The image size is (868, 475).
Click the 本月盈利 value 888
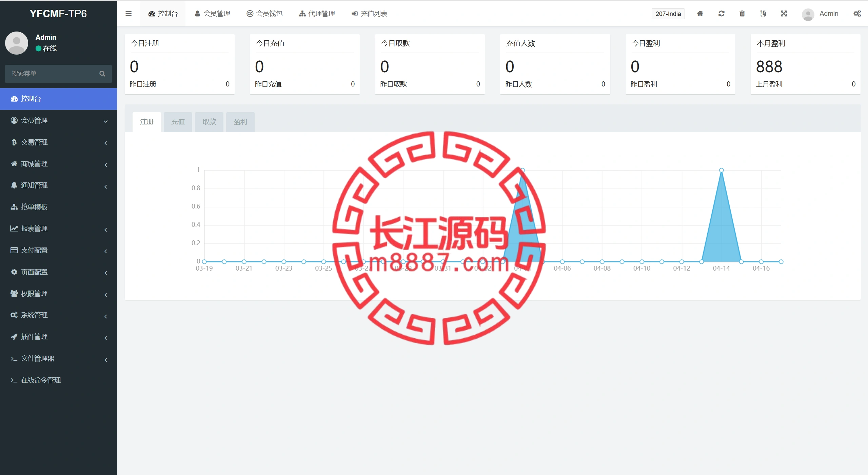769,66
